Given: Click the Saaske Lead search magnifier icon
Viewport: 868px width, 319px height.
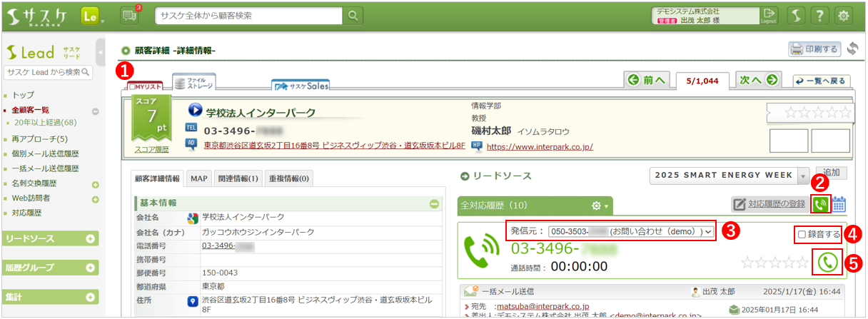Looking at the screenshot, I should (86, 72).
